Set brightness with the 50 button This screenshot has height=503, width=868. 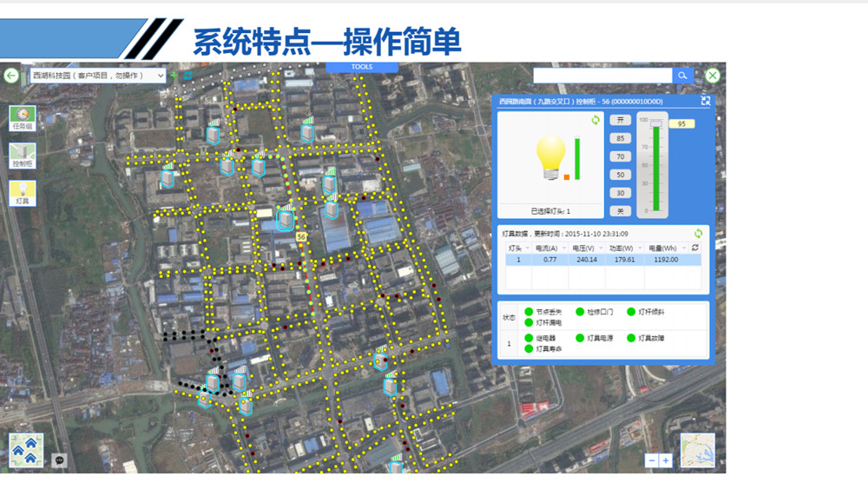pos(620,175)
